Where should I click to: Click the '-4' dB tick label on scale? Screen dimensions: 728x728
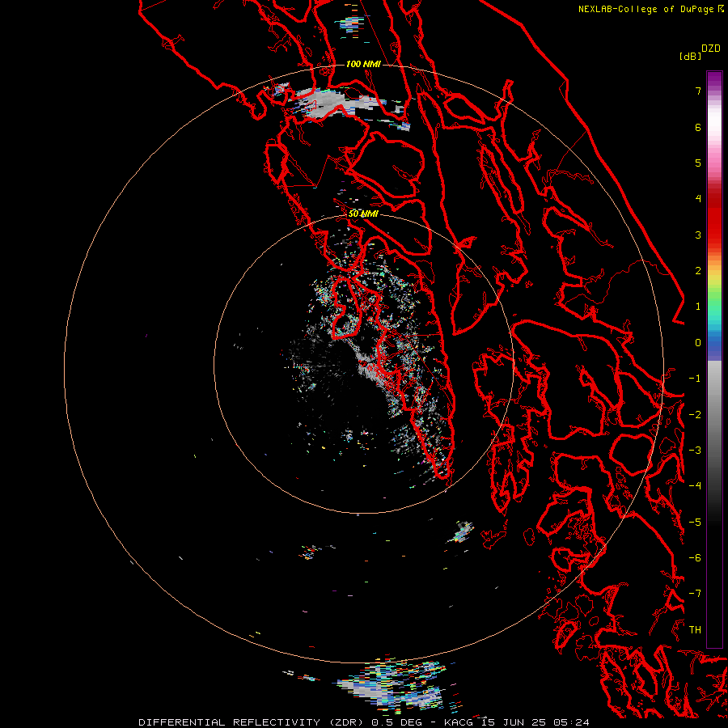pos(695,485)
